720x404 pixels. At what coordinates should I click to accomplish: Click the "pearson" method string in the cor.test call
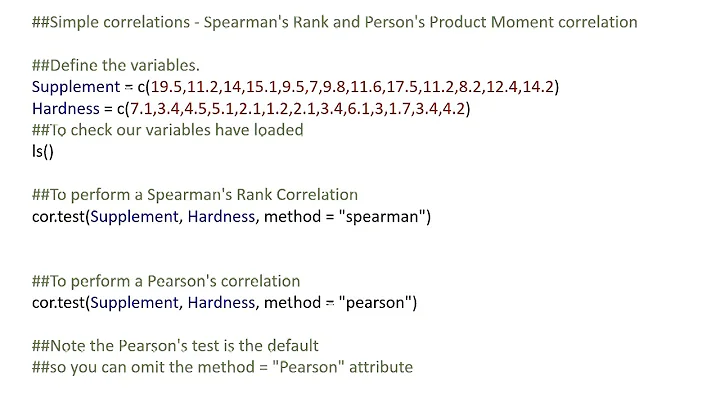click(x=380, y=302)
